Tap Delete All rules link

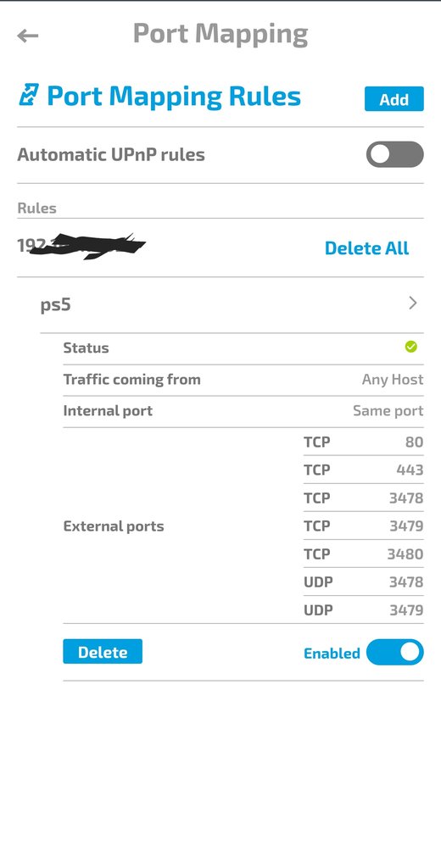366,248
